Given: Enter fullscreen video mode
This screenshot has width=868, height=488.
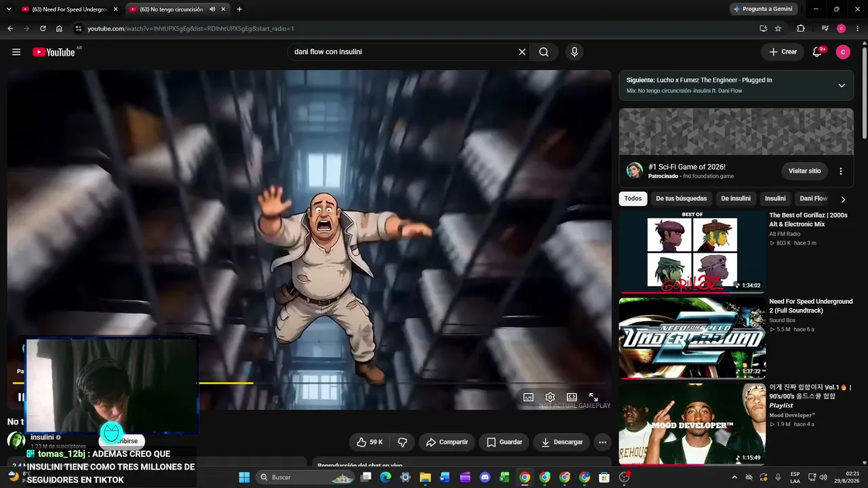Looking at the screenshot, I should click(593, 397).
